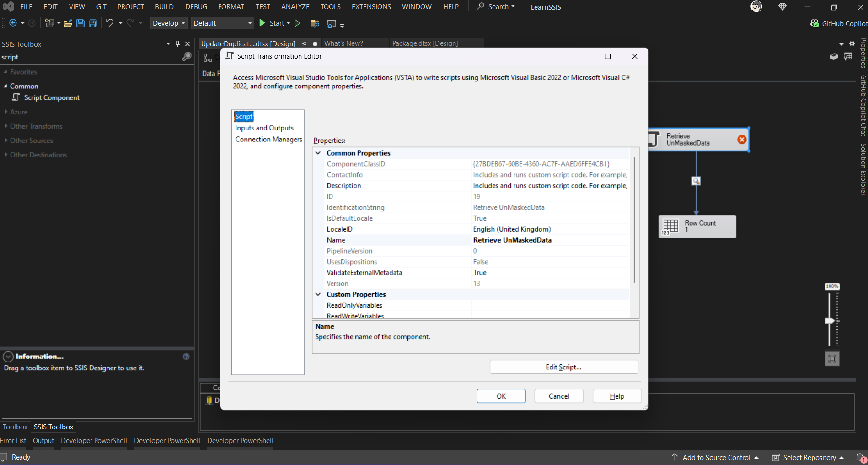Viewport: 868px width, 465px height.
Task: Click the SSIS Toolbox search magnifier icon
Action: pyautogui.click(x=187, y=57)
